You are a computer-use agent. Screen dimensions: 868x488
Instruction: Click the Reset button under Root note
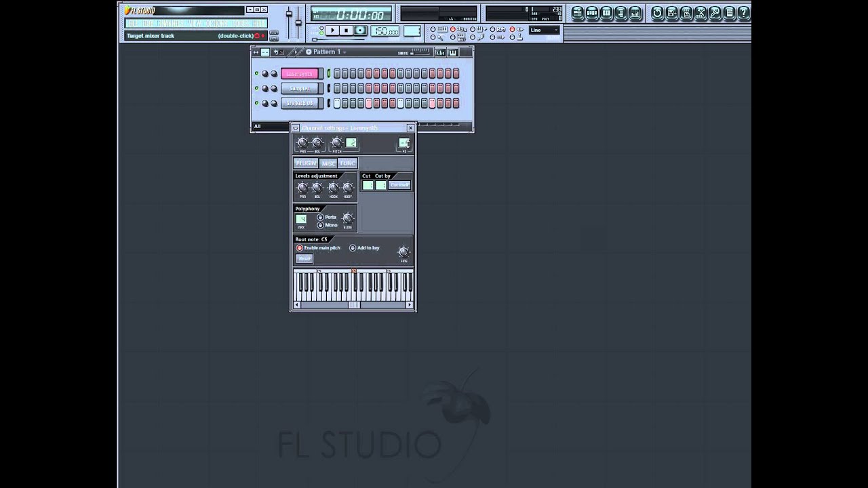pos(304,258)
